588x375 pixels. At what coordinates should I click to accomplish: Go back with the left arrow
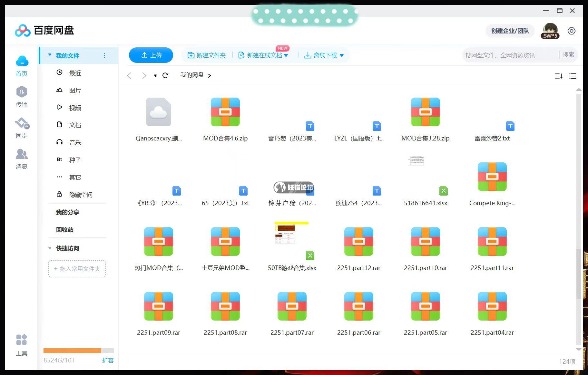click(x=129, y=75)
